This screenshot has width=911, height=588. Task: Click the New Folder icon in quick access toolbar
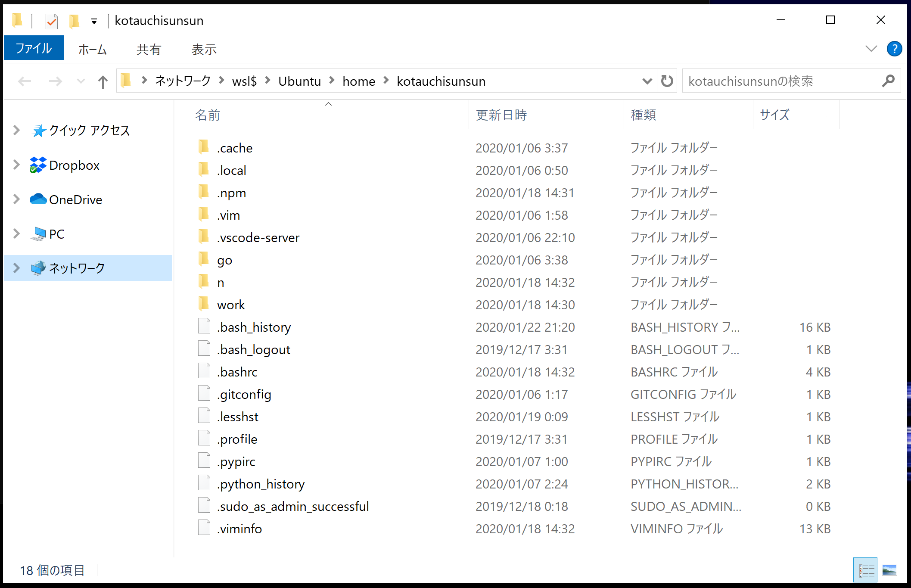click(x=75, y=21)
